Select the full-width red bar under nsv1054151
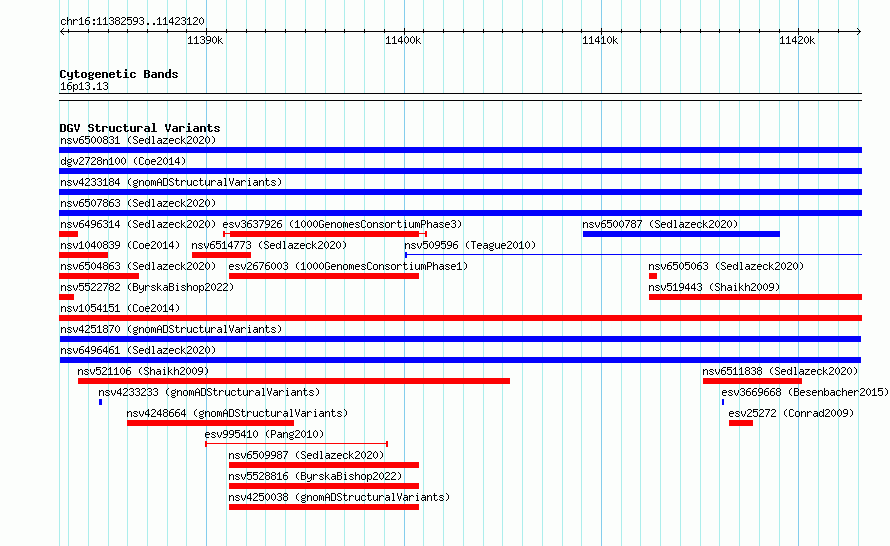Viewport: 890px width, 546px height. [460, 318]
